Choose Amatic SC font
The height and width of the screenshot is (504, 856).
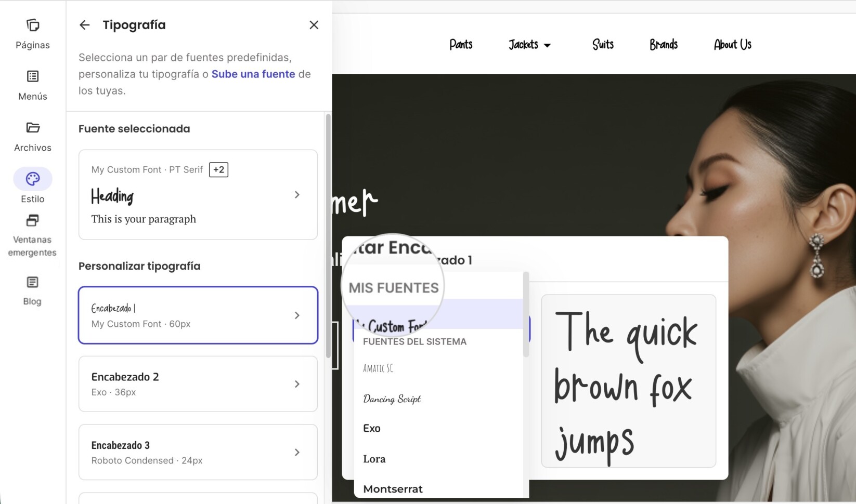(378, 368)
